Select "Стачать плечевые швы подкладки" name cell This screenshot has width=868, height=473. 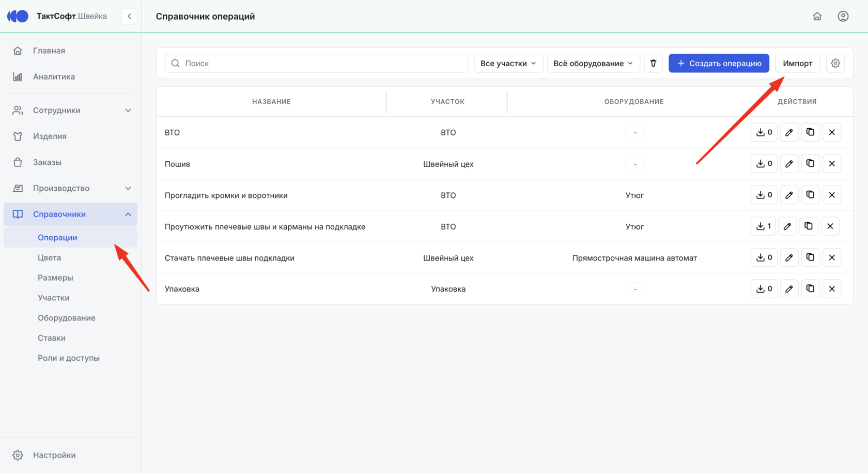(x=229, y=258)
